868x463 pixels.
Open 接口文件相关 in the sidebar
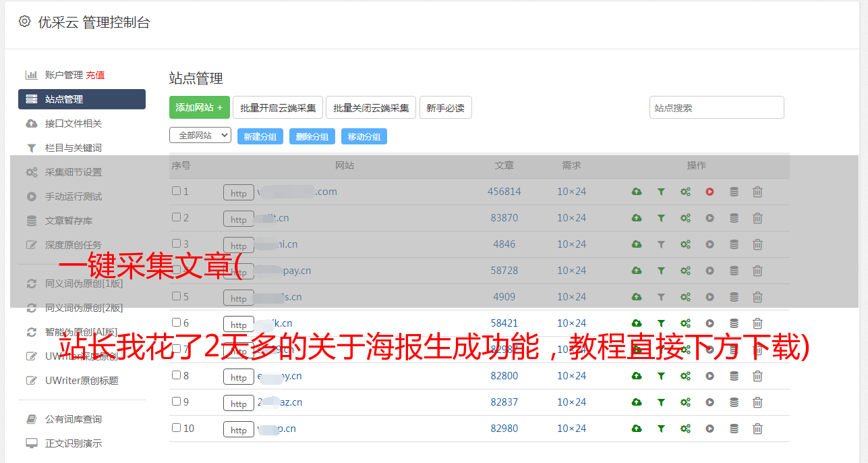coord(74,124)
